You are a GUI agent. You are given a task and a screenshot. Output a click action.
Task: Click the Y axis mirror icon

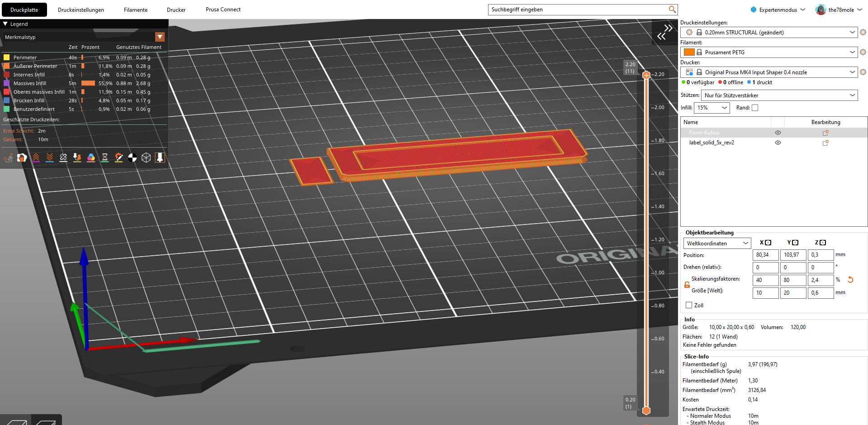pyautogui.click(x=796, y=243)
